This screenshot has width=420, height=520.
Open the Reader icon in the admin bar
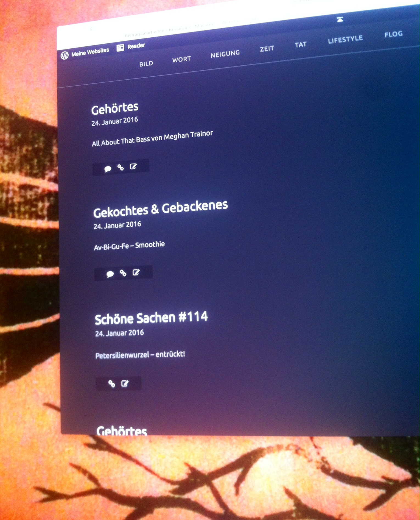[120, 48]
